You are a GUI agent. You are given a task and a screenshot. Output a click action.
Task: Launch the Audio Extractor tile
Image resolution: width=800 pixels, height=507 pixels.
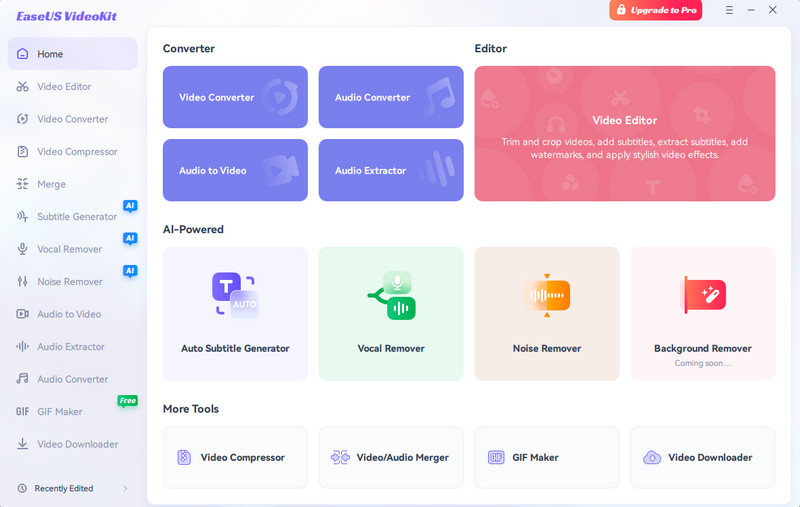tap(391, 170)
